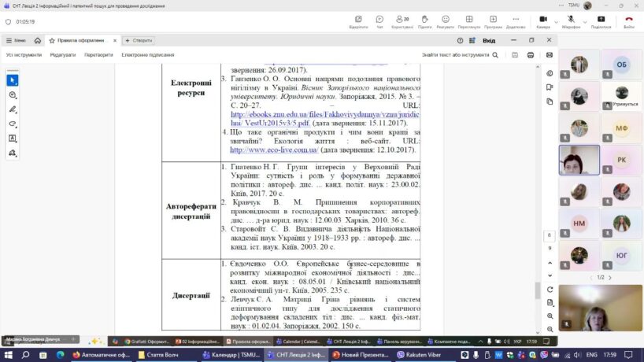Raise hand in the Teams meeting
Image resolution: width=644 pixels, height=362 pixels.
pyautogui.click(x=424, y=20)
